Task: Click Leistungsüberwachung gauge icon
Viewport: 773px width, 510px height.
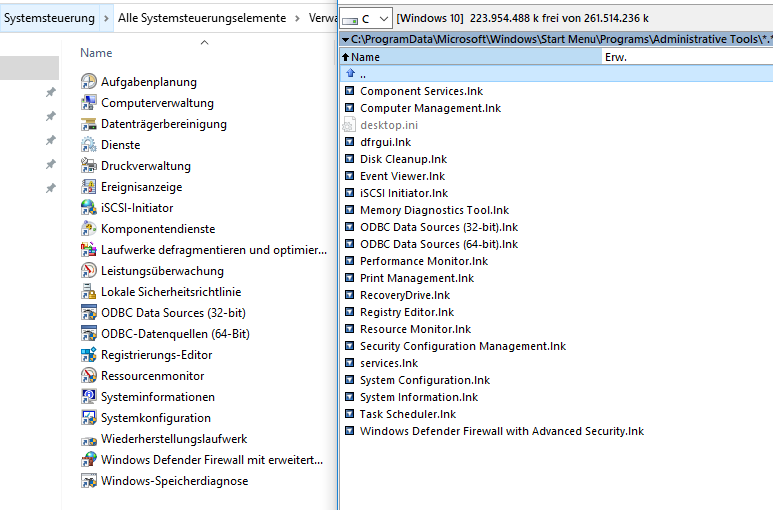Action: 89,271
